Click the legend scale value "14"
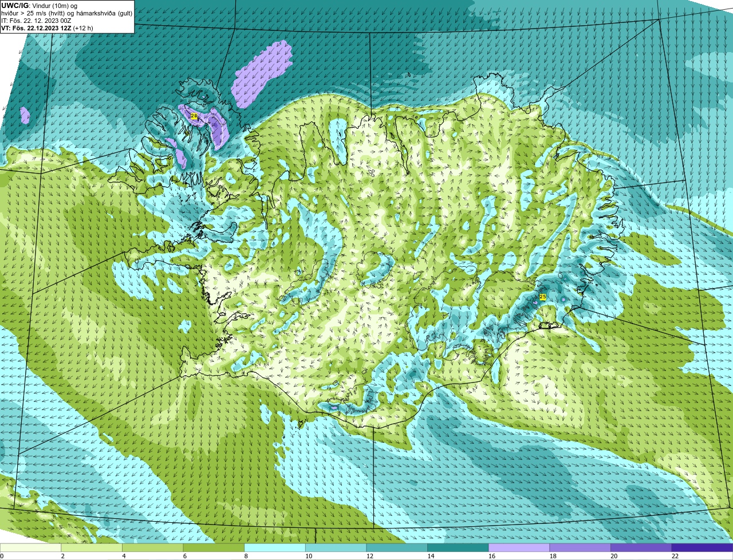This screenshot has height=560, width=733. (x=431, y=556)
